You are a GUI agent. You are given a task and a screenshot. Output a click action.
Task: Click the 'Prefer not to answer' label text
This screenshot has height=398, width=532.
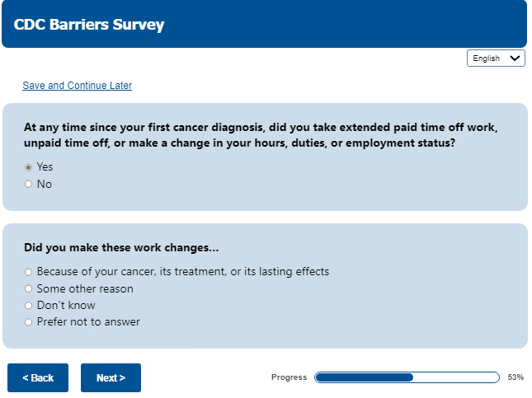[x=88, y=322]
